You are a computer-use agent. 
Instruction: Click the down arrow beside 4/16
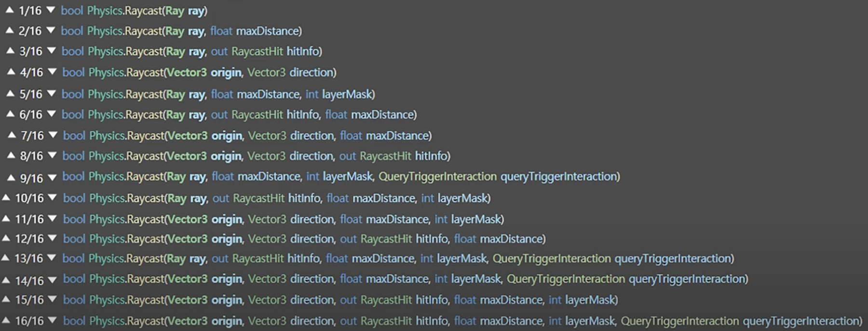52,71
